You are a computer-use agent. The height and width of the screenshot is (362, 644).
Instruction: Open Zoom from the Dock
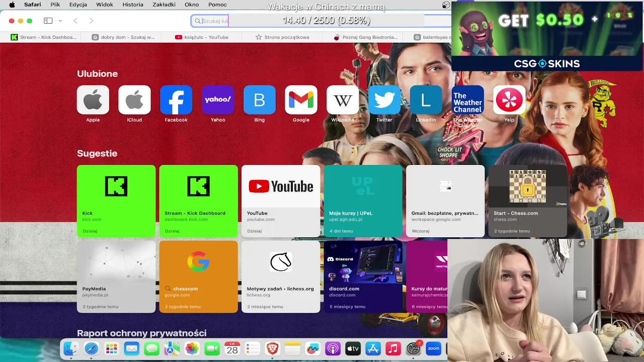pyautogui.click(x=433, y=348)
